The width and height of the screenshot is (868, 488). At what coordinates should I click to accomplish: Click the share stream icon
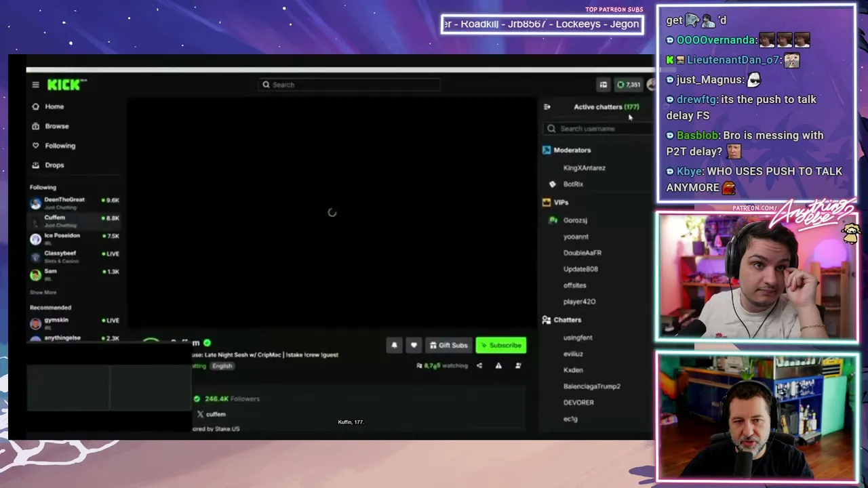(x=479, y=366)
